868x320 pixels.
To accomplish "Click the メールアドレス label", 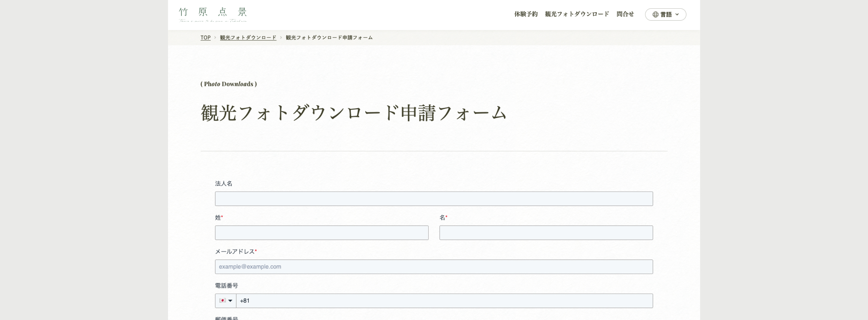I will tap(236, 252).
